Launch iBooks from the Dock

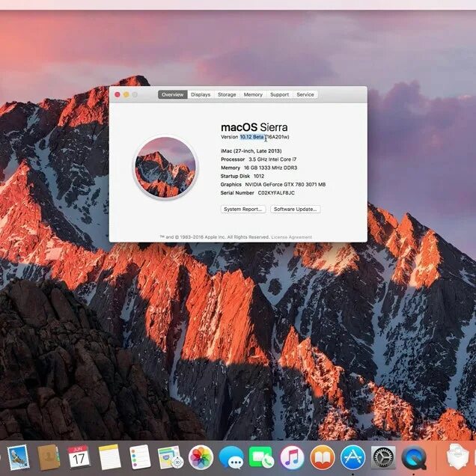323,457
